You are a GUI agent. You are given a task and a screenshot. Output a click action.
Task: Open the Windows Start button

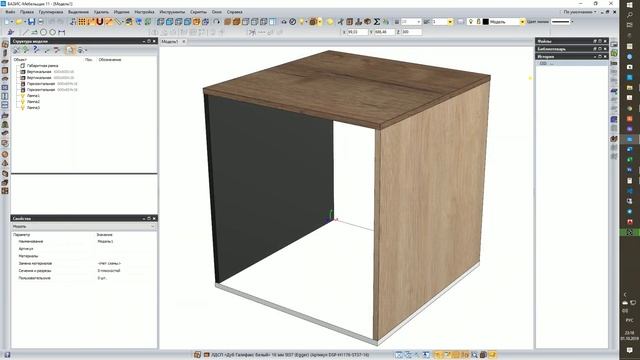(x=630, y=4)
